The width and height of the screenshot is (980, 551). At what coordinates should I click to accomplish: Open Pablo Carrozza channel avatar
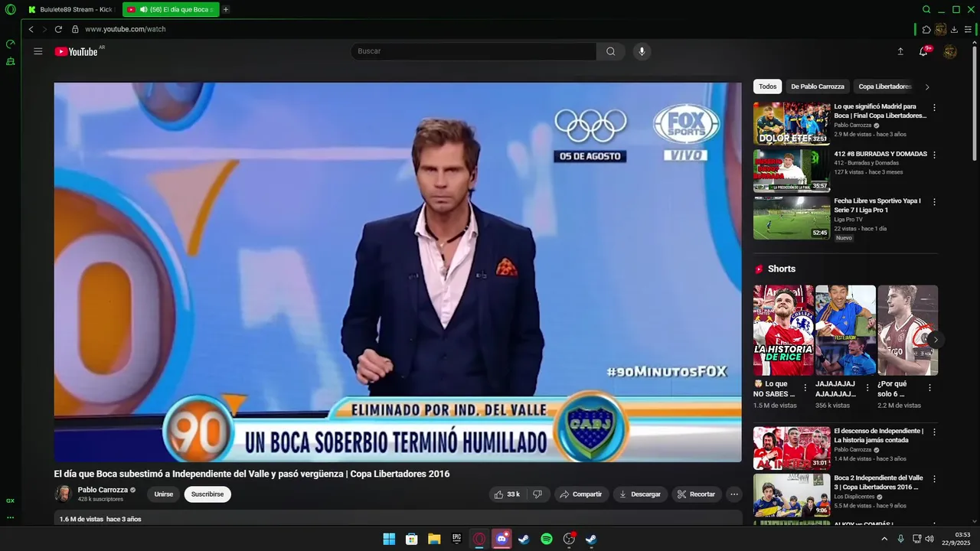pyautogui.click(x=64, y=494)
